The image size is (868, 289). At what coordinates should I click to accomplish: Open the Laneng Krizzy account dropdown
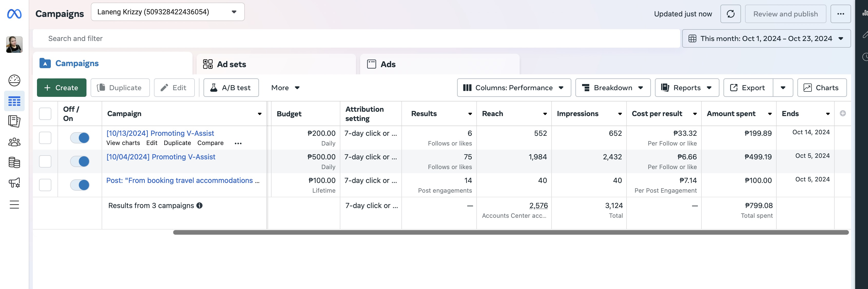point(168,12)
